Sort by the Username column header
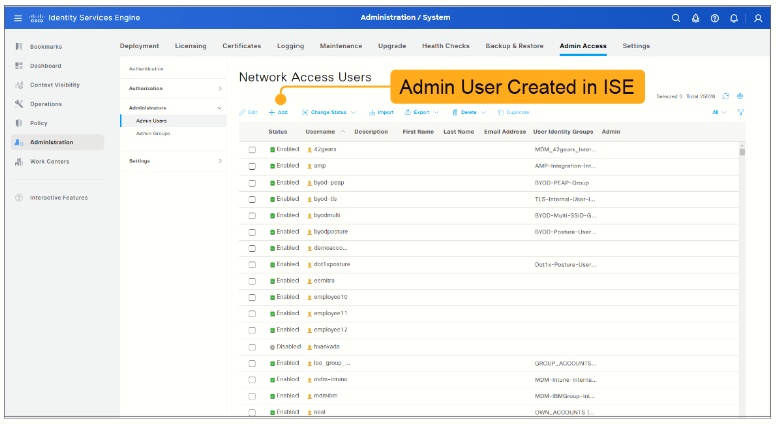The image size is (776, 424). coord(320,132)
